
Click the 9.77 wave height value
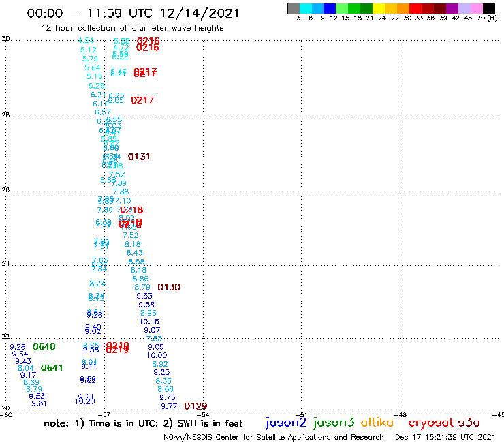pos(169,406)
